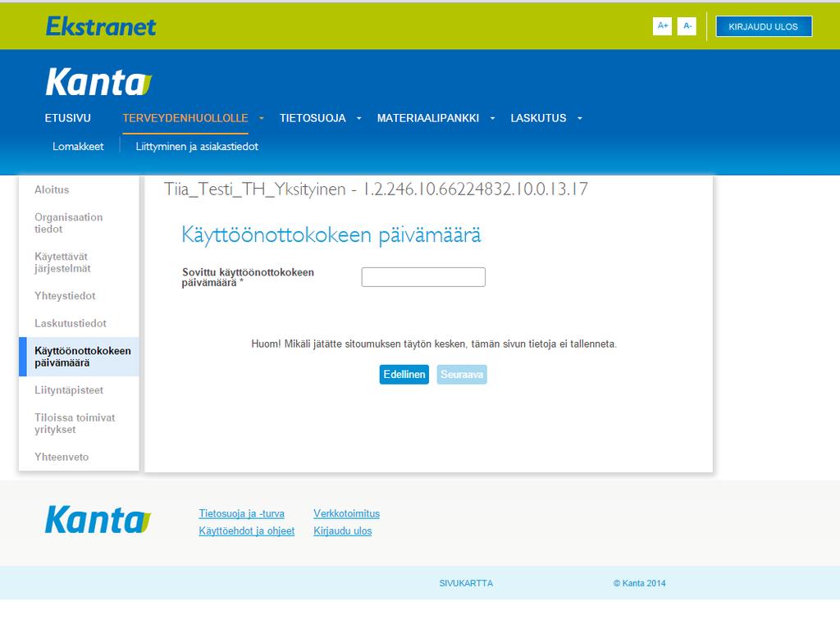Click the blue Kanta logo in footer
This screenshot has height=624, width=840.
[98, 520]
